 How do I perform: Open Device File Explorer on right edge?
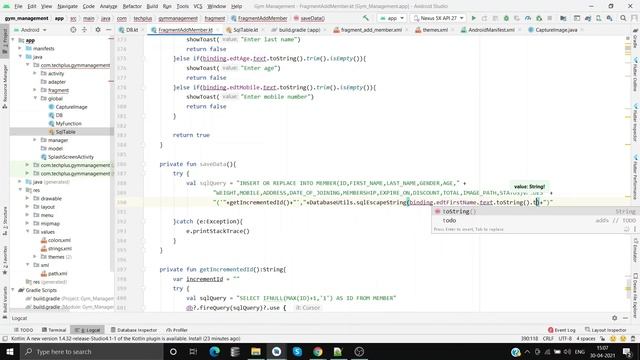tap(635, 295)
